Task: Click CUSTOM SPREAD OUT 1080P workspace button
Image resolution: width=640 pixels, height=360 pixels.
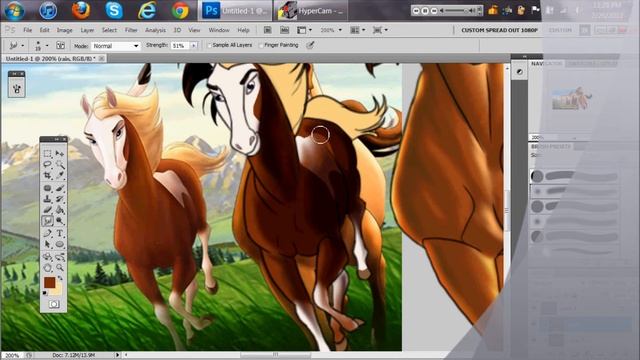Action: 499,30
